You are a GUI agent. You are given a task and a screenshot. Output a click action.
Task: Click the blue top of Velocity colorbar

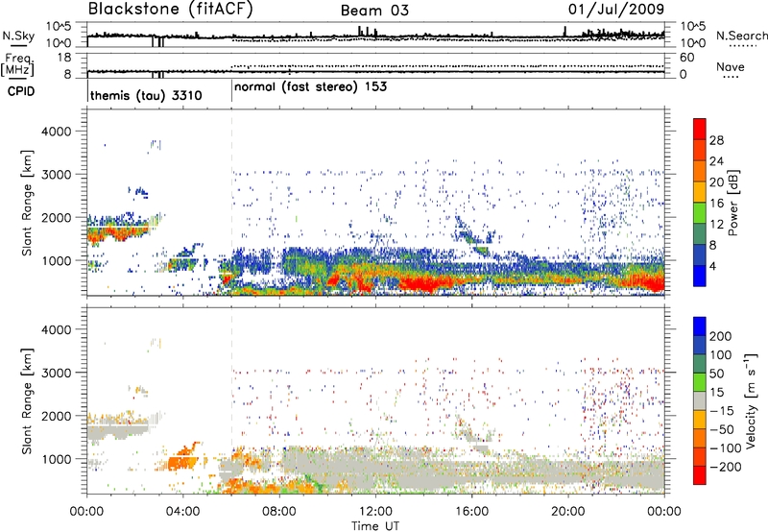click(x=700, y=326)
